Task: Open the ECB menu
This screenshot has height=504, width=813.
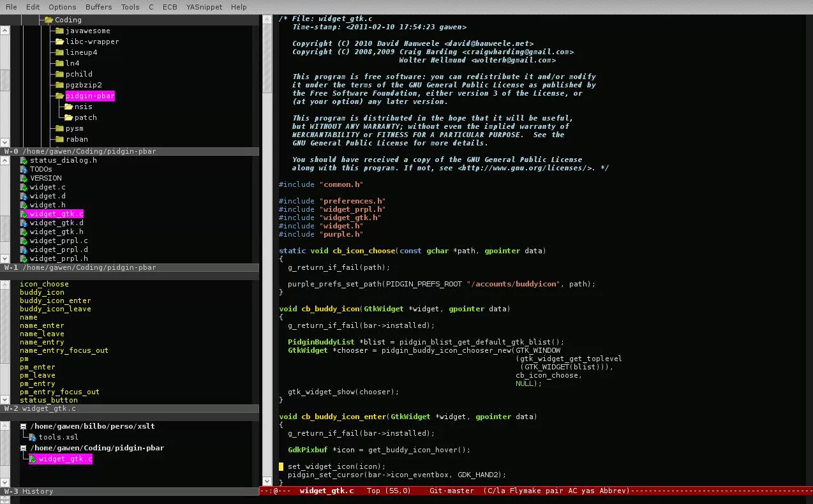Action: tap(170, 7)
